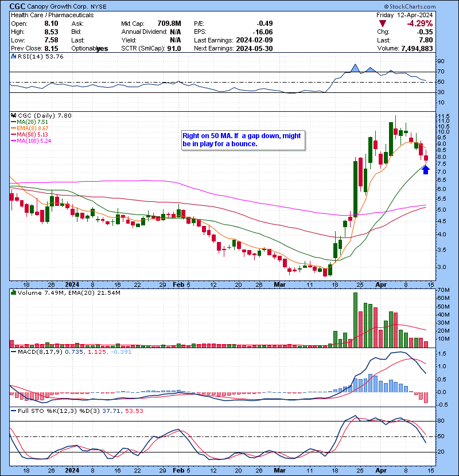Screen dimensions: 459x476
Task: Click the Chg value -0.35
Action: coord(425,32)
